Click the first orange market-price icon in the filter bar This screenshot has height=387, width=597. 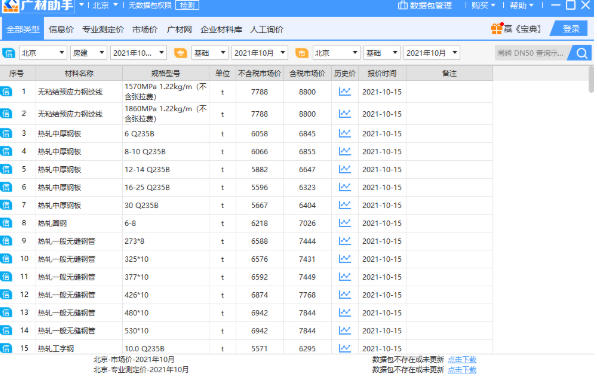[180, 53]
